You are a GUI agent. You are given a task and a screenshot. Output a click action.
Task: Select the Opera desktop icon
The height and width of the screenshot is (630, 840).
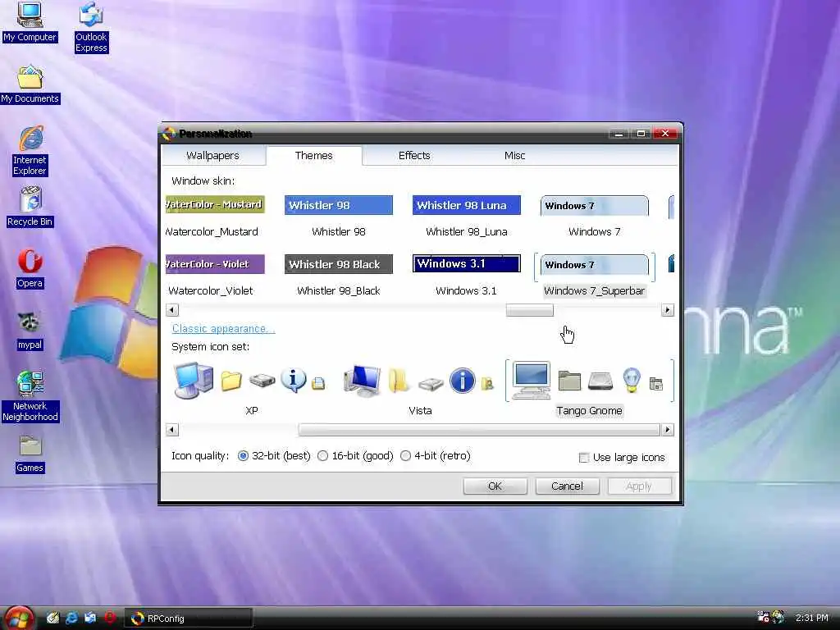(x=30, y=269)
